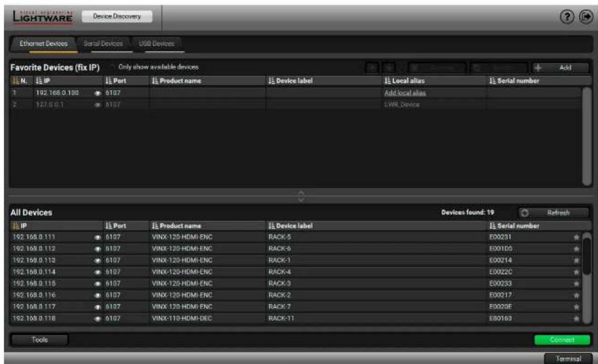This screenshot has height=364, width=598.
Task: Select device label RACK-6
Action: coord(279,249)
